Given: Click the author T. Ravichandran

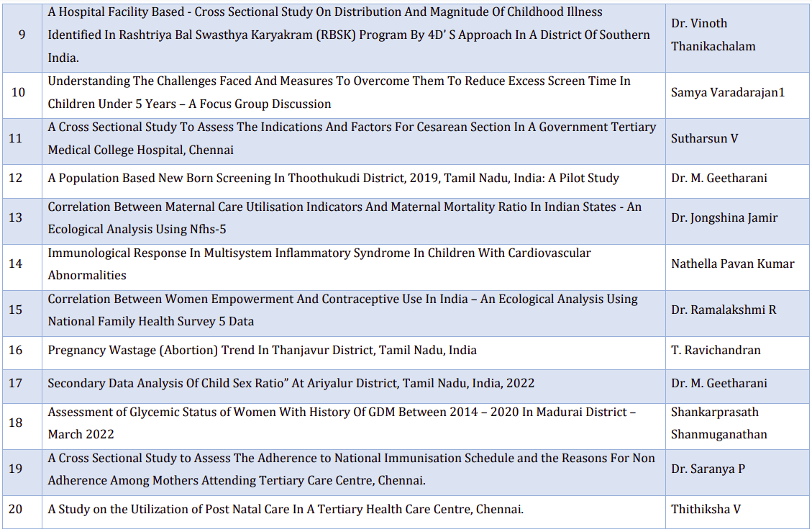Looking at the screenshot, I should 716,351.
